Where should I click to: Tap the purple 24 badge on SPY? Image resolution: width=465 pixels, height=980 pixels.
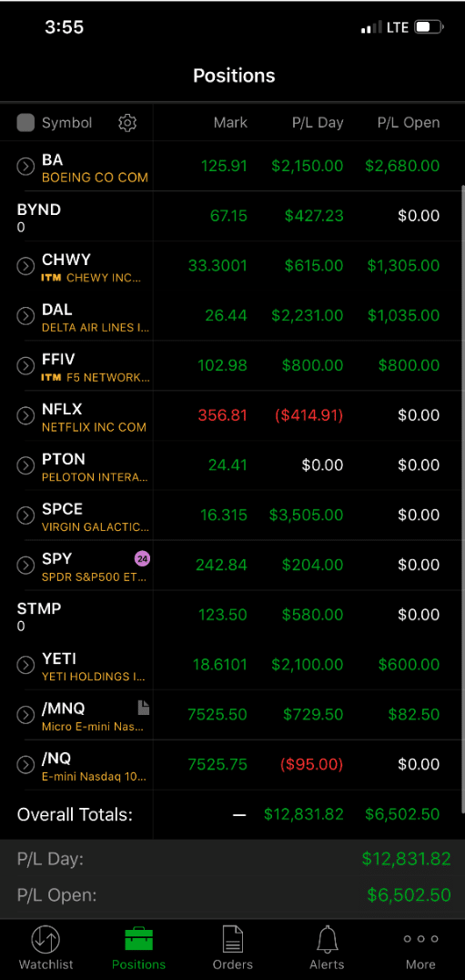click(x=142, y=558)
